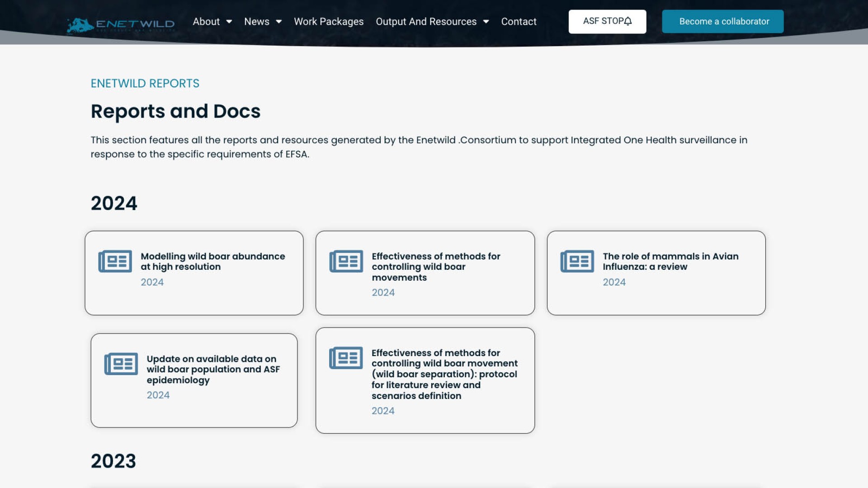This screenshot has height=488, width=868.
Task: Click newspaper icon for controlling wild boar movements
Action: [346, 261]
